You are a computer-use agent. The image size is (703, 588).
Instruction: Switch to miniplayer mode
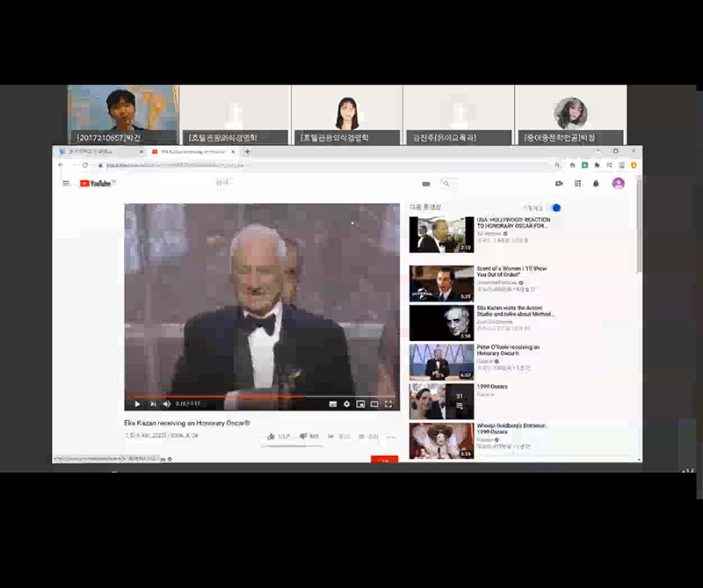pyautogui.click(x=360, y=404)
